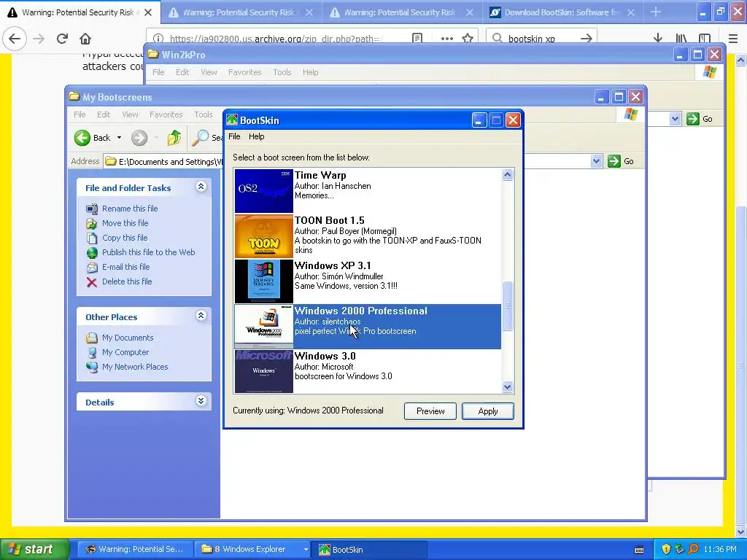Click Rename this file link
The image size is (747, 560).
tap(130, 209)
